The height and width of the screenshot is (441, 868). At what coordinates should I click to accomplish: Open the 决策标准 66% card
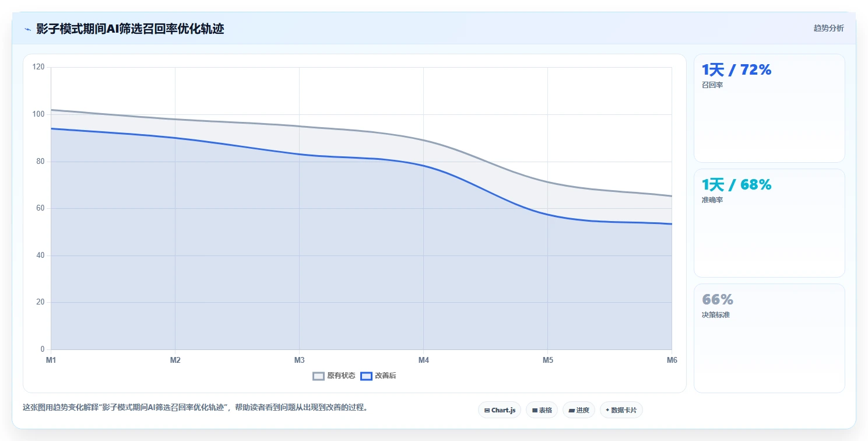(x=769, y=338)
